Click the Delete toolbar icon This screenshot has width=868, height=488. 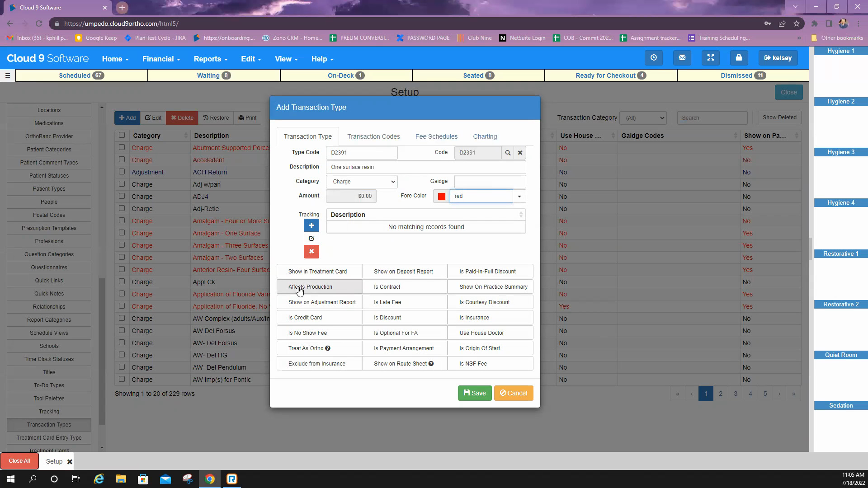coord(182,117)
